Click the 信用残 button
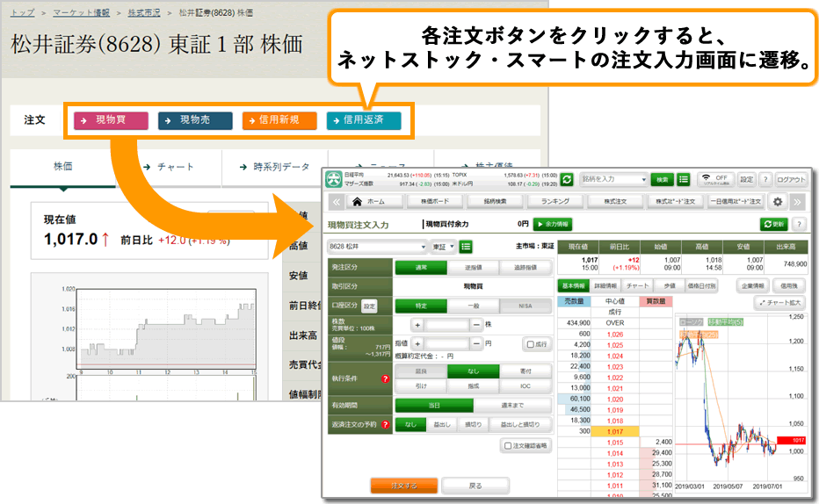819x504 pixels. (x=789, y=286)
